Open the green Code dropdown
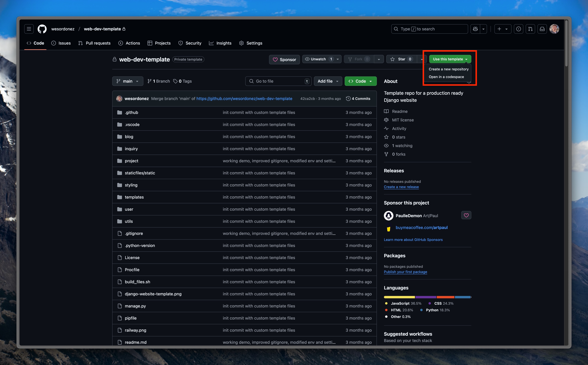This screenshot has width=588, height=365. coord(360,81)
